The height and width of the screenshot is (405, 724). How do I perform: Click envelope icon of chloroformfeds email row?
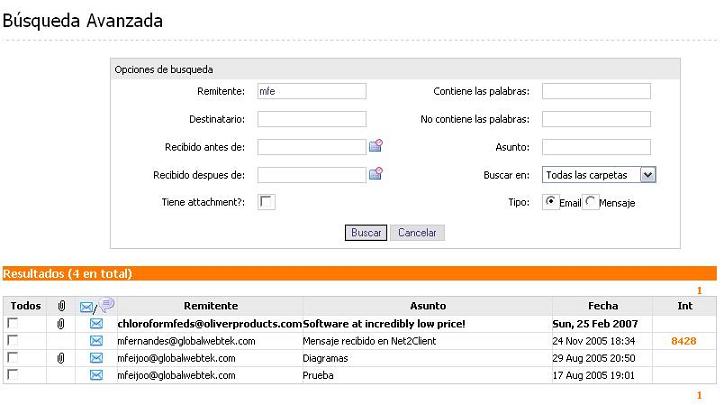(96, 324)
